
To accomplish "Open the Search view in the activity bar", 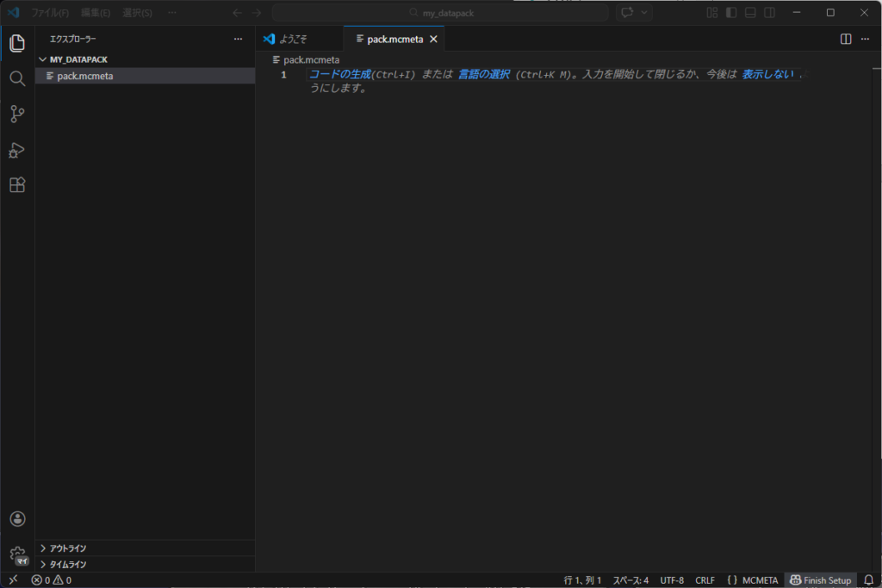I will click(17, 77).
